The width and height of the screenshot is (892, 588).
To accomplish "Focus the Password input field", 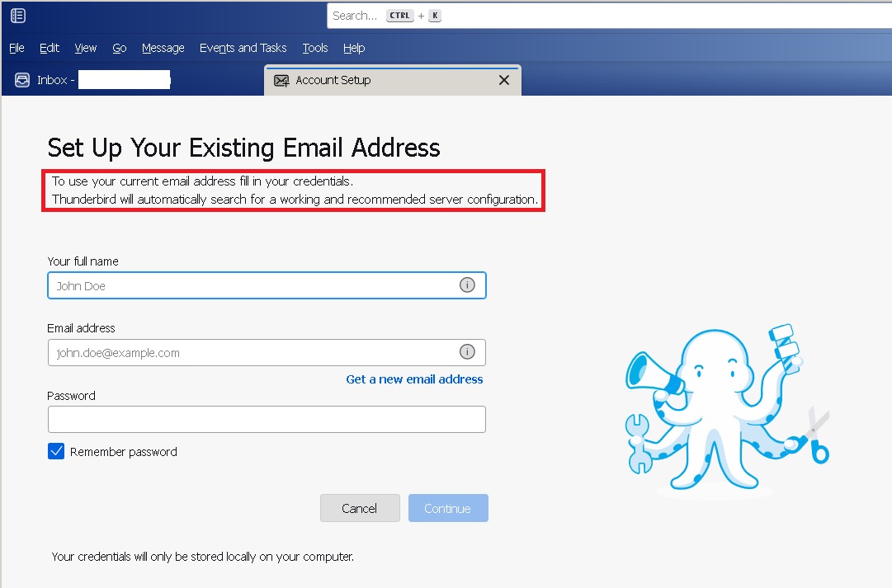I will (x=267, y=419).
